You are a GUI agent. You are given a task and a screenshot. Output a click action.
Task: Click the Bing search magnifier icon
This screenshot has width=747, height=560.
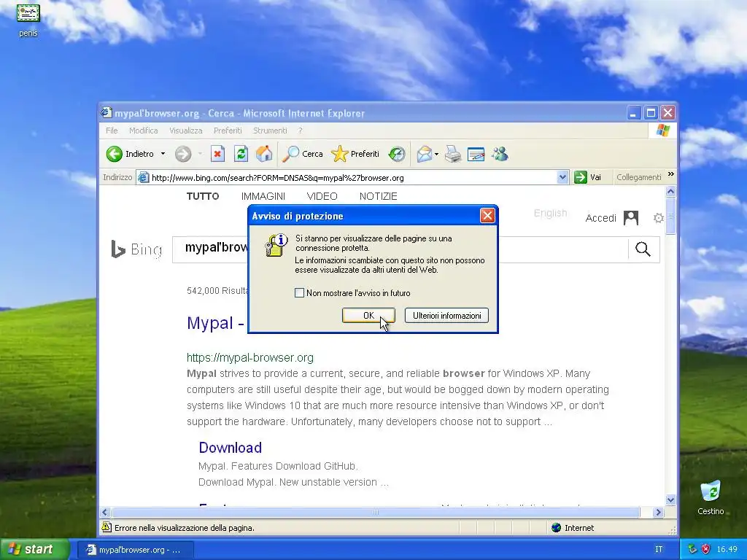(643, 249)
